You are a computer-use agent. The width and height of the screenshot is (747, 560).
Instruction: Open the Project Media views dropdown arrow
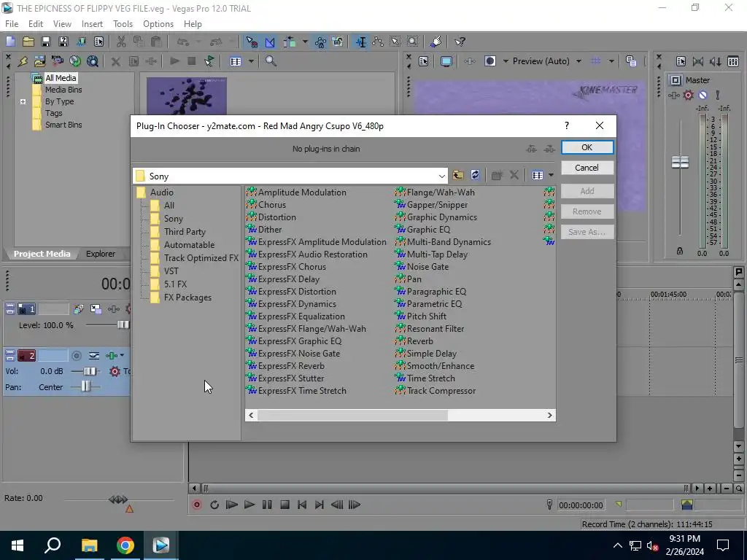click(x=251, y=61)
